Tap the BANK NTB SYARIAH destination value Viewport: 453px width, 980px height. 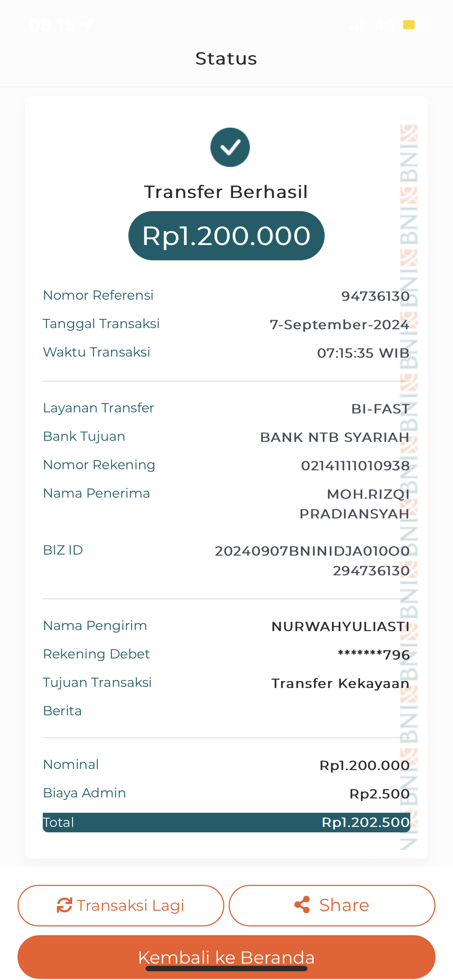pos(334,437)
